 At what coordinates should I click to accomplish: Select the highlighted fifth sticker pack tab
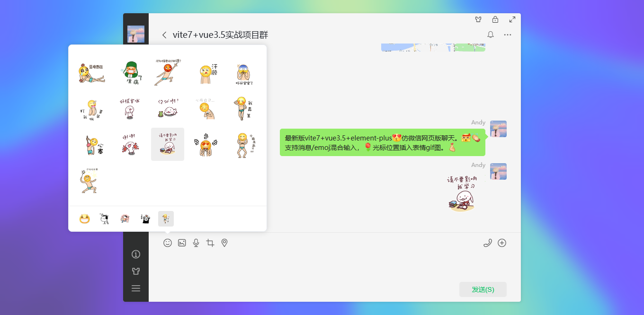point(166,219)
